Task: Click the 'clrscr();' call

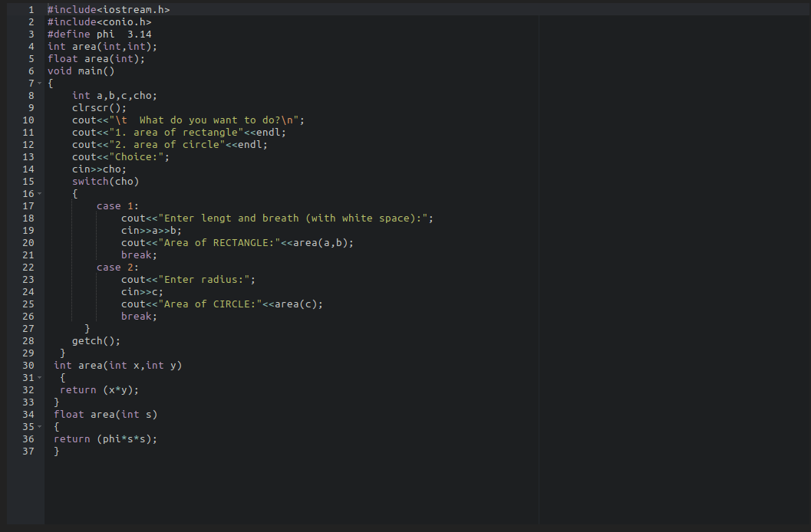Action: tap(99, 108)
